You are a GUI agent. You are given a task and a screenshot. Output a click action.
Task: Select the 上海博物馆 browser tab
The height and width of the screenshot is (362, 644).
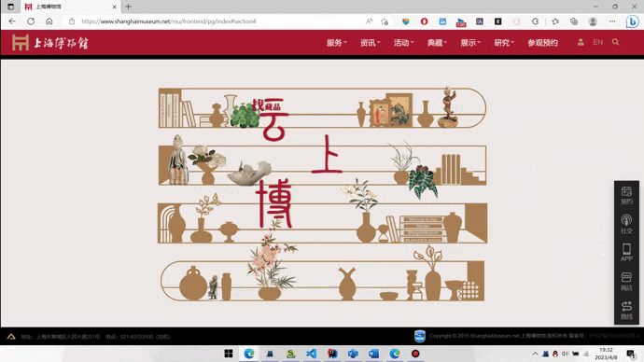pyautogui.click(x=70, y=7)
